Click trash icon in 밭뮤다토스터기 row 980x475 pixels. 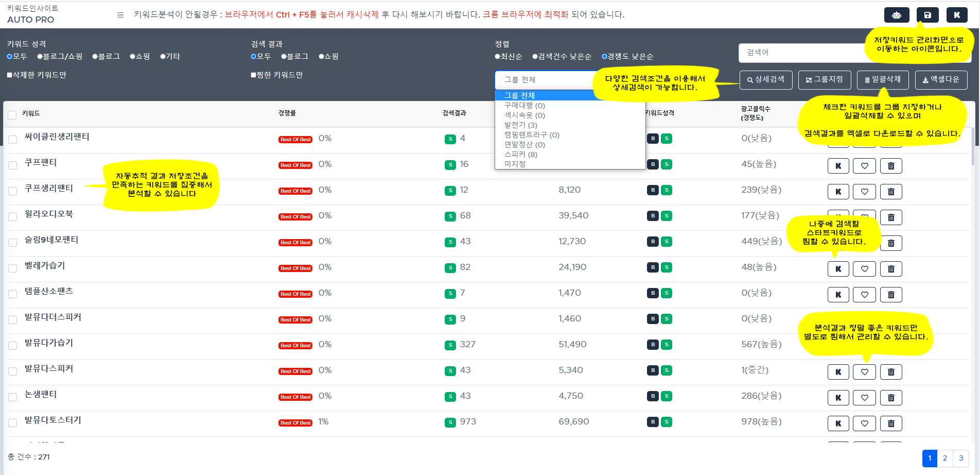click(x=891, y=423)
